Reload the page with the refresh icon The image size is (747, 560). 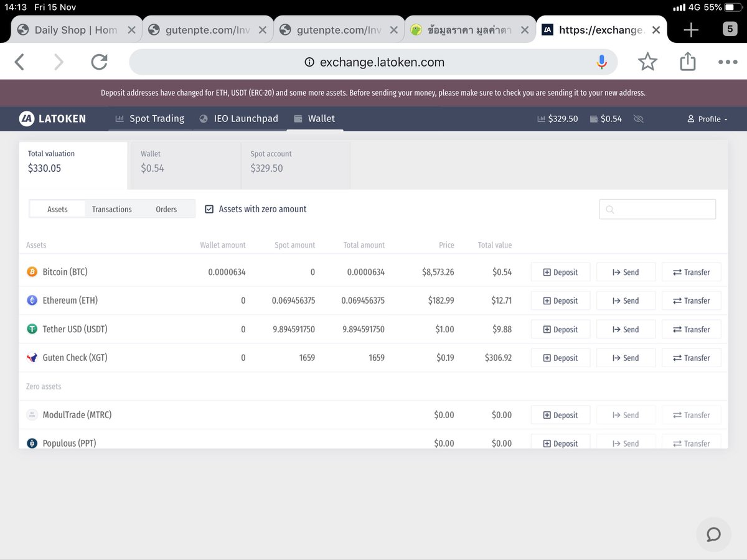99,62
